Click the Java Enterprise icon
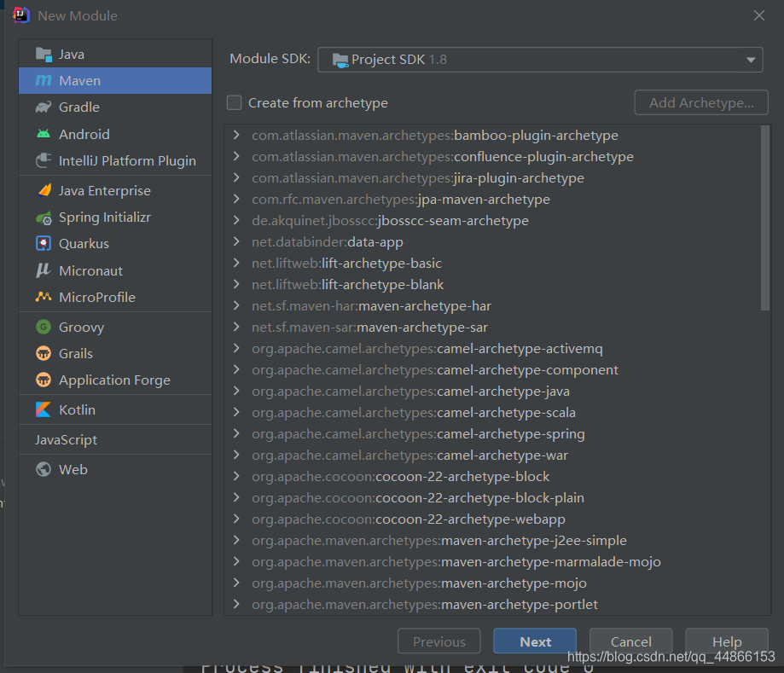The width and height of the screenshot is (784, 673). click(x=44, y=190)
